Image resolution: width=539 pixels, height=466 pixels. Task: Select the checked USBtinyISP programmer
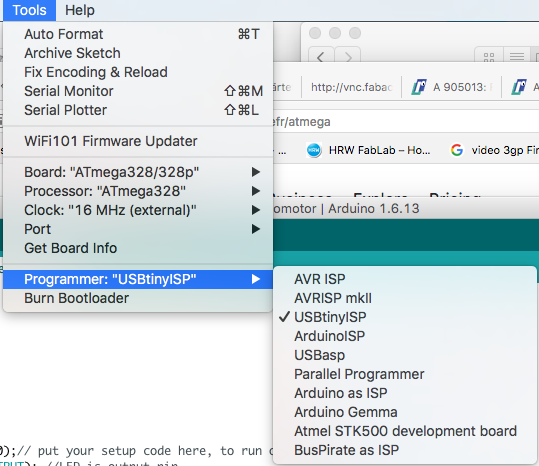405,317
